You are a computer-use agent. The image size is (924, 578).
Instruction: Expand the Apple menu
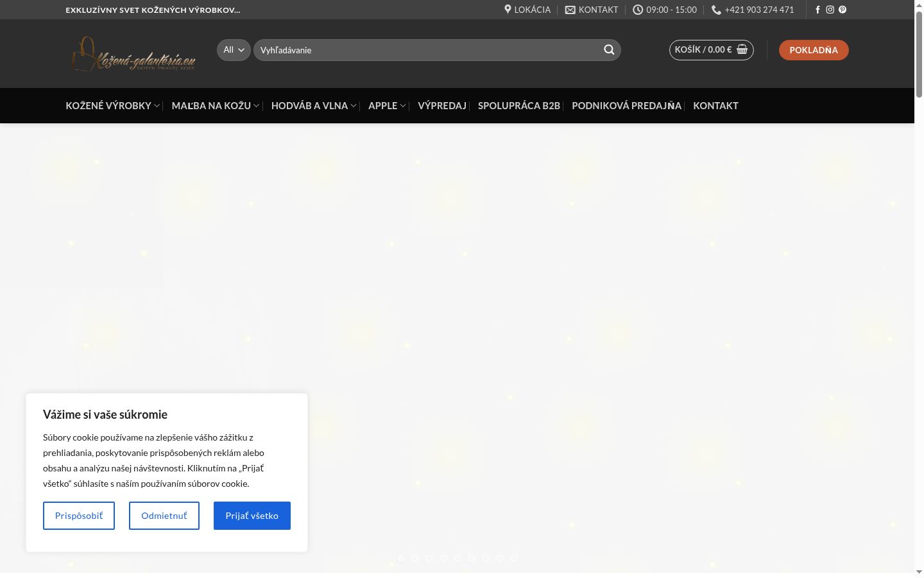pos(387,105)
